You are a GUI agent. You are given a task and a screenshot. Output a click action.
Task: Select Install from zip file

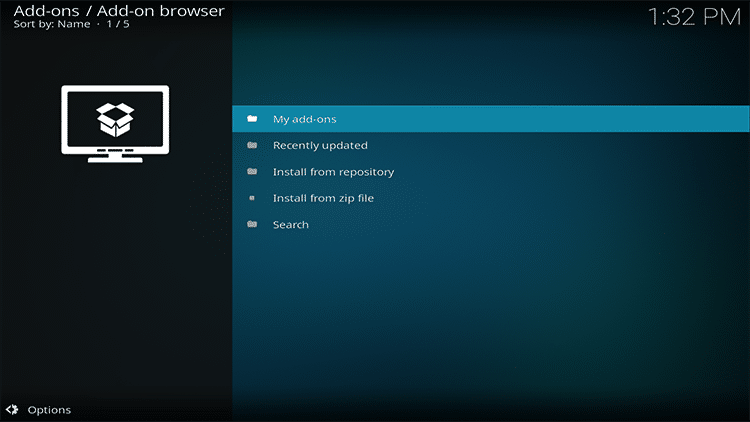[491, 198]
